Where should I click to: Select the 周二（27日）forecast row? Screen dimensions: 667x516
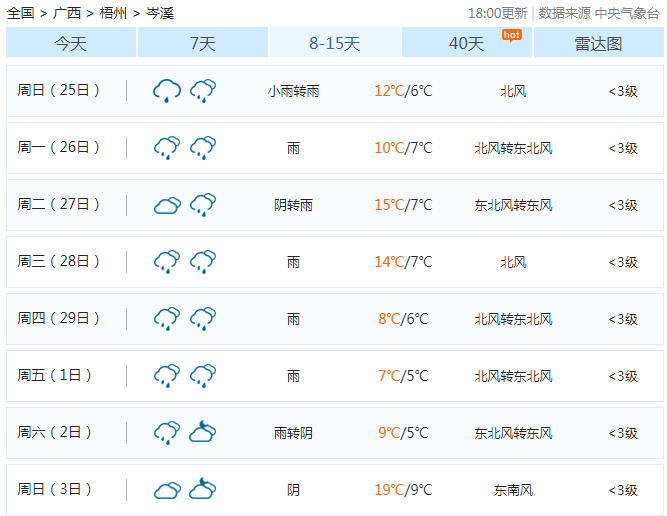tap(333, 205)
